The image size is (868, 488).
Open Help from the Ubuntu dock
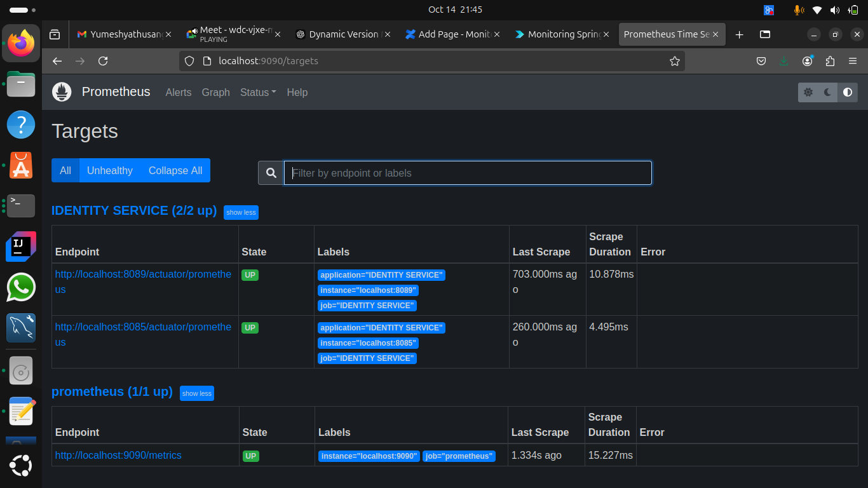[x=21, y=124]
